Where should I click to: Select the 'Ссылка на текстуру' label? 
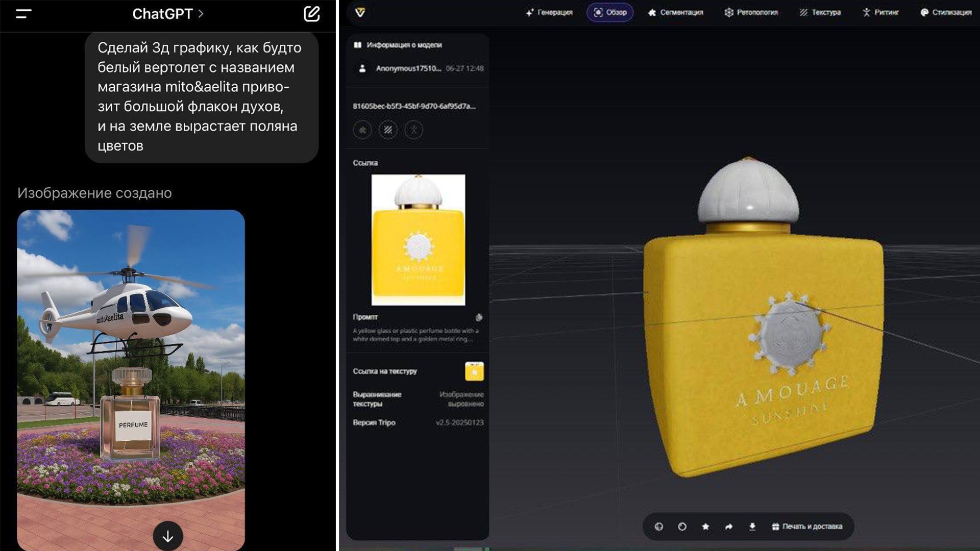coord(385,371)
